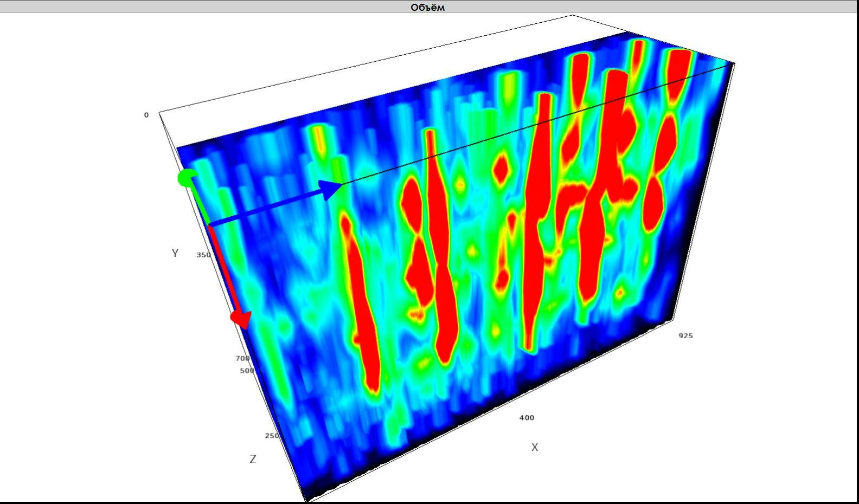This screenshot has height=504, width=859.
Task: Click the Y axis label
Action: click(175, 253)
